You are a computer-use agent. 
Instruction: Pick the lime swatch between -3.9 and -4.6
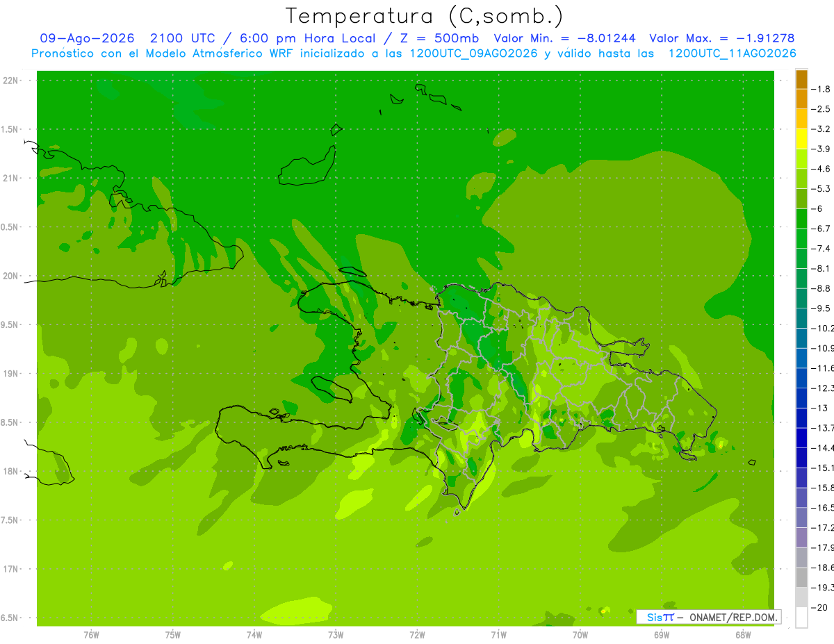[x=801, y=159]
